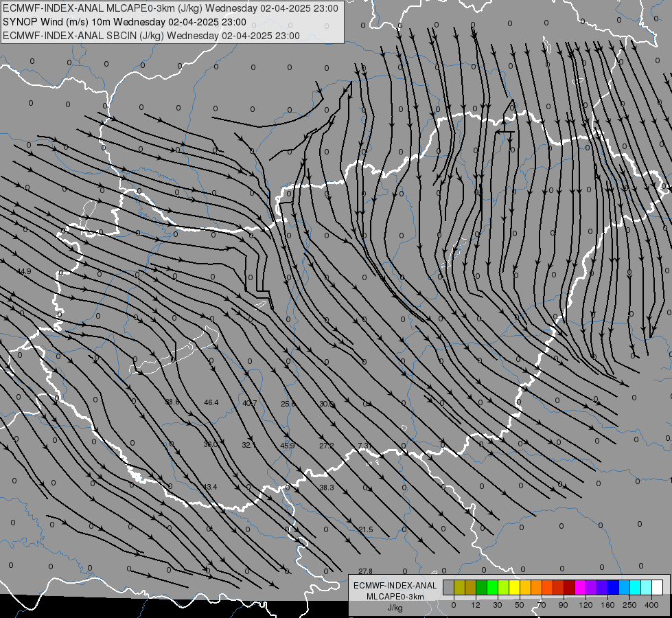Click the map value 38.3
672x618 pixels.
pos(327,488)
